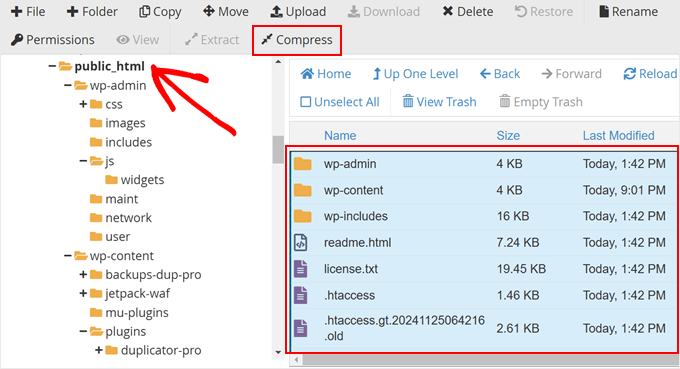Image resolution: width=680 pixels, height=369 pixels.
Task: Collapse the js folder node
Action: [x=83, y=161]
